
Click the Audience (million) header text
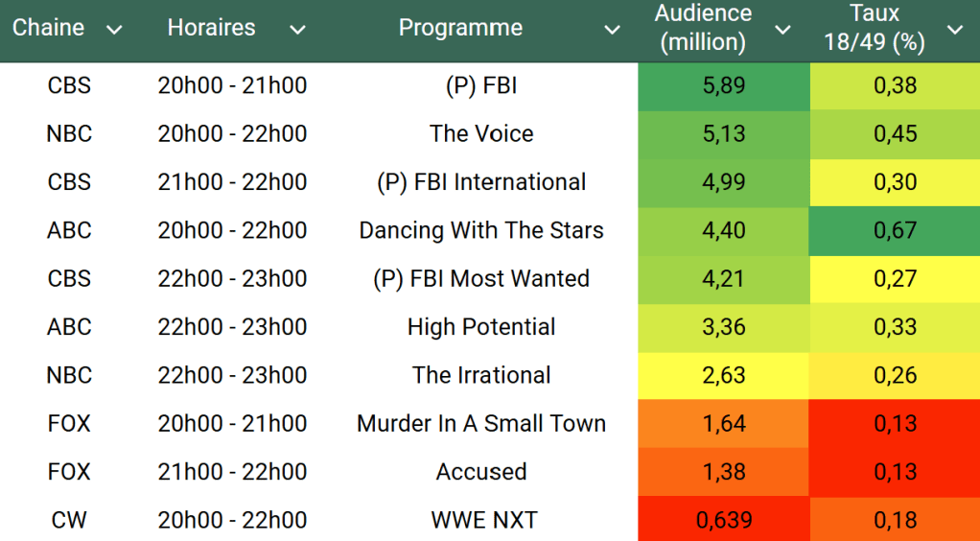coord(702,29)
